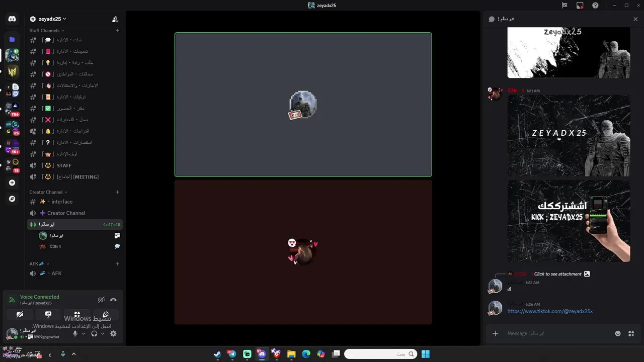Screen dimensions: 644x362
Task: Open Telegram from taskbar
Action: (x=232, y=354)
